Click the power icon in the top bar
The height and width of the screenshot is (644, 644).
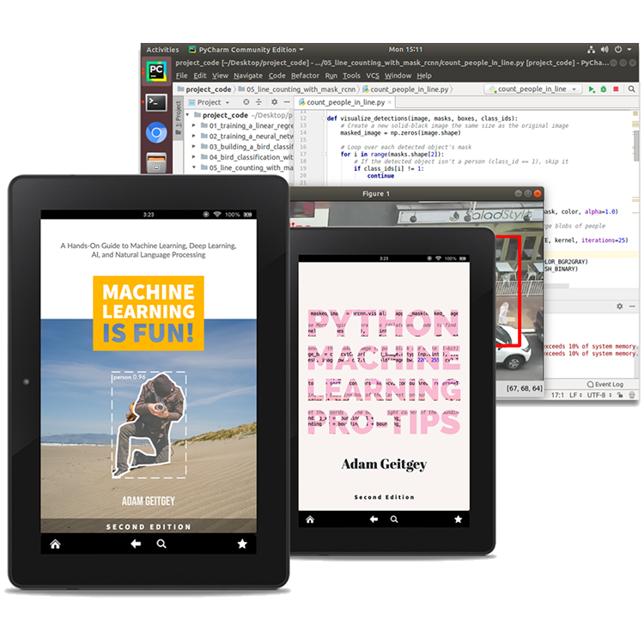tap(618, 50)
